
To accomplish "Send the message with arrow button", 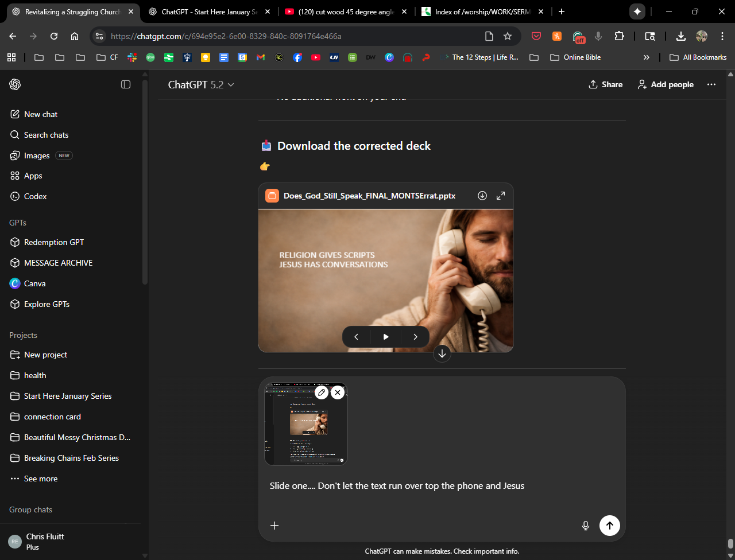I will [609, 525].
